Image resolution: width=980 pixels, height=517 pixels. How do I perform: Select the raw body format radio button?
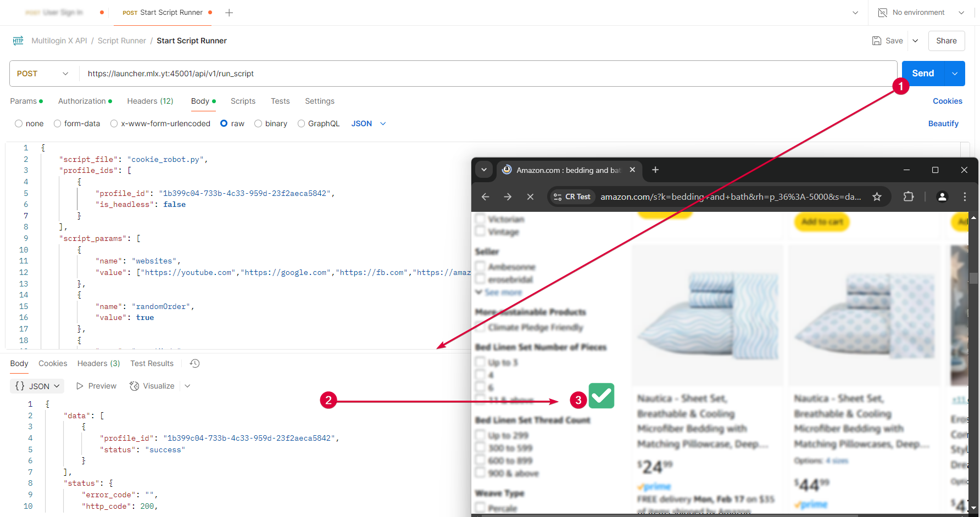point(224,123)
